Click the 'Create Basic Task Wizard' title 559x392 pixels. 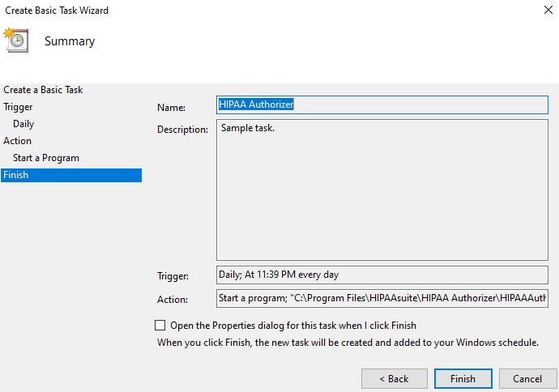click(x=57, y=11)
